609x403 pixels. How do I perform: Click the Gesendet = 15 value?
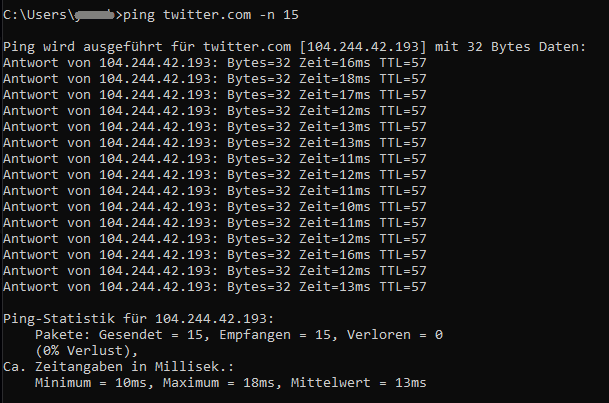click(x=151, y=335)
